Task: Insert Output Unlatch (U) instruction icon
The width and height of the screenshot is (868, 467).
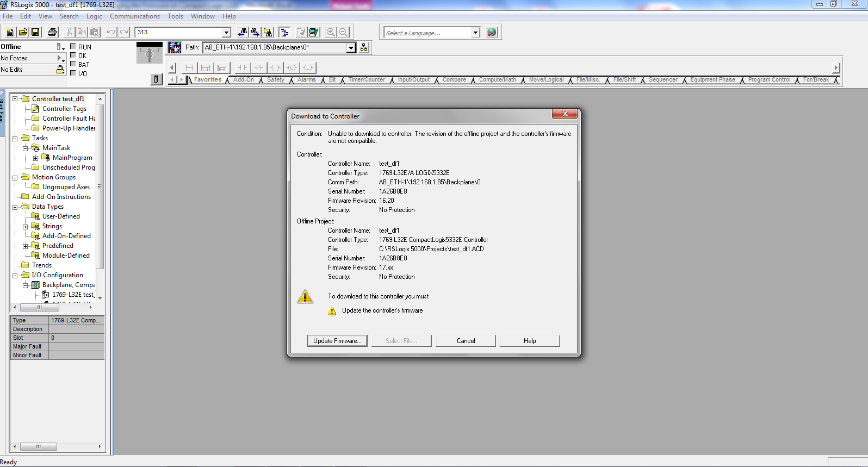Action: [x=292, y=68]
